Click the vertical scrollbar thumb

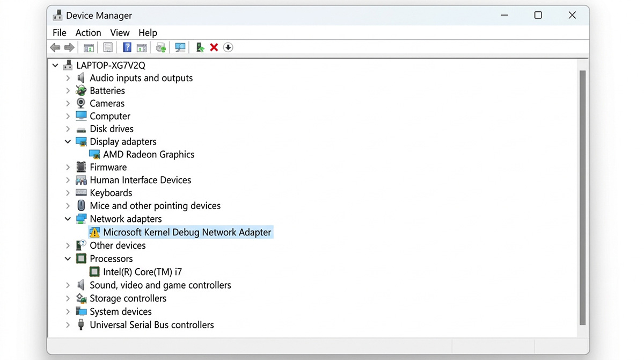click(x=582, y=197)
